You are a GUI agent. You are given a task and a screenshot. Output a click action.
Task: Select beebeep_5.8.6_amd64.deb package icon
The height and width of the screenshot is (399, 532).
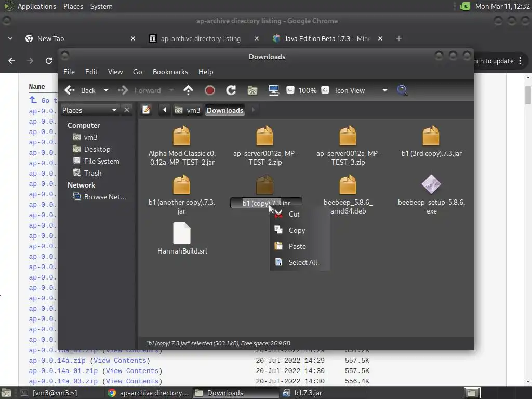[x=348, y=184]
